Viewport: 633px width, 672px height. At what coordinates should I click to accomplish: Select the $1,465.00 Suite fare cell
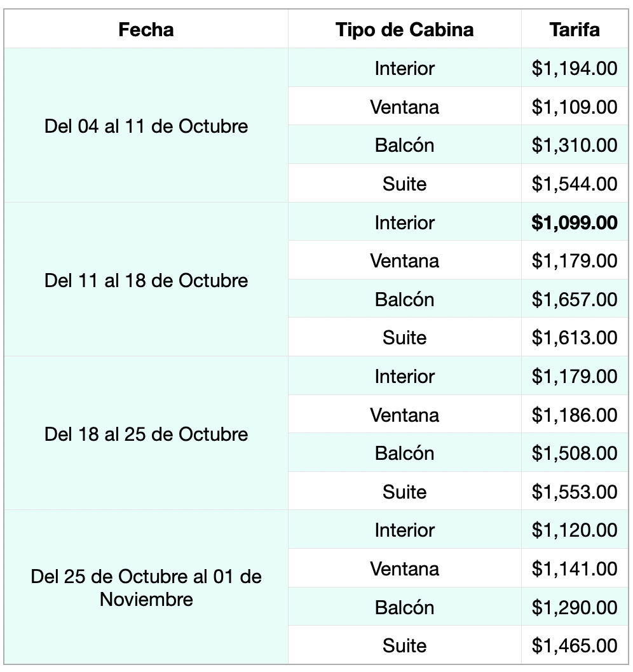click(575, 645)
